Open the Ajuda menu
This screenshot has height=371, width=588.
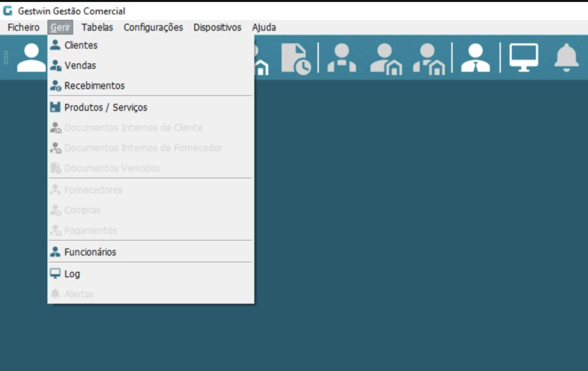click(264, 28)
